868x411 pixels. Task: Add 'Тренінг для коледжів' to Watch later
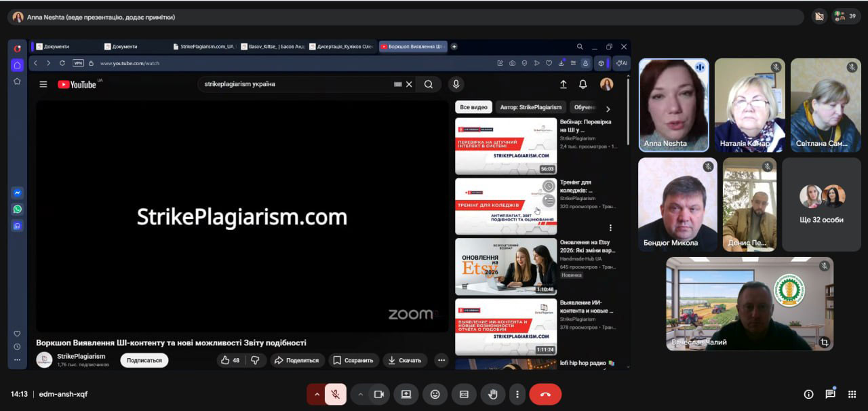[x=548, y=186]
